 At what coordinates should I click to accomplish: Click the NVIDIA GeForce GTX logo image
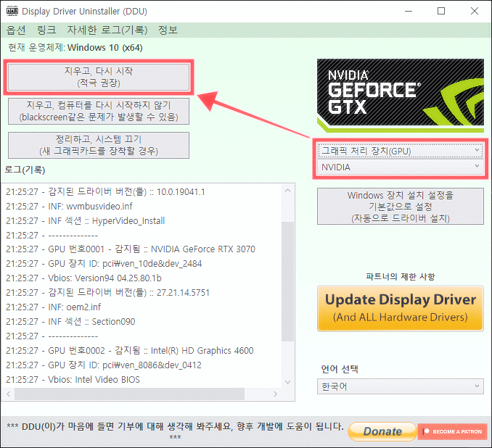[401, 95]
